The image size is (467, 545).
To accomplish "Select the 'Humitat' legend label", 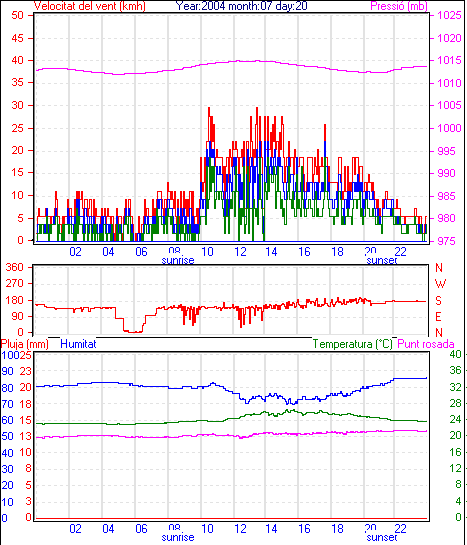I will click(78, 344).
